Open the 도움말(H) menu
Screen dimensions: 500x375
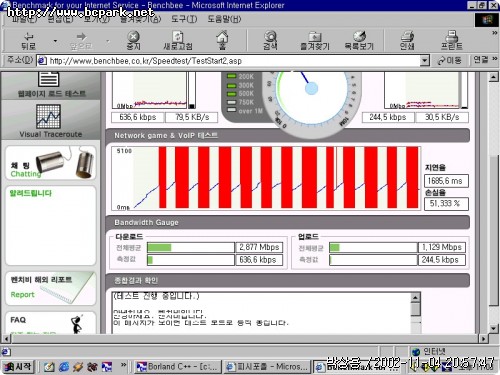coord(224,19)
